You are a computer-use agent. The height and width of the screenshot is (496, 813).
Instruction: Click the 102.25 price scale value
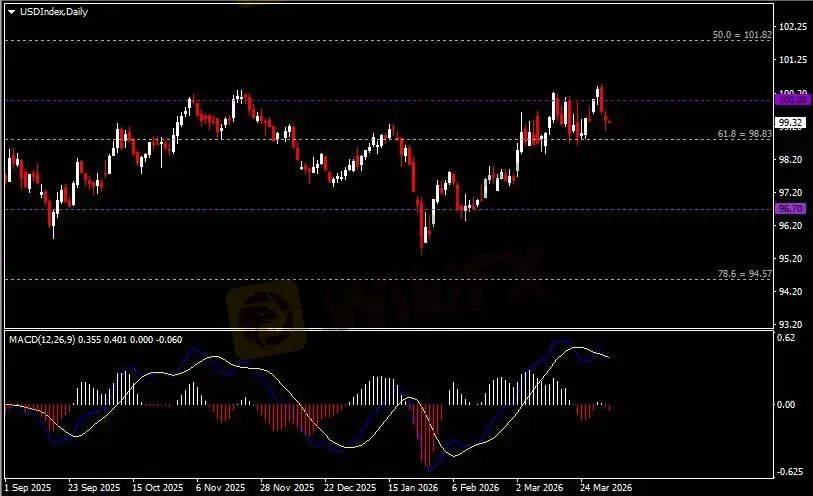coord(793,26)
